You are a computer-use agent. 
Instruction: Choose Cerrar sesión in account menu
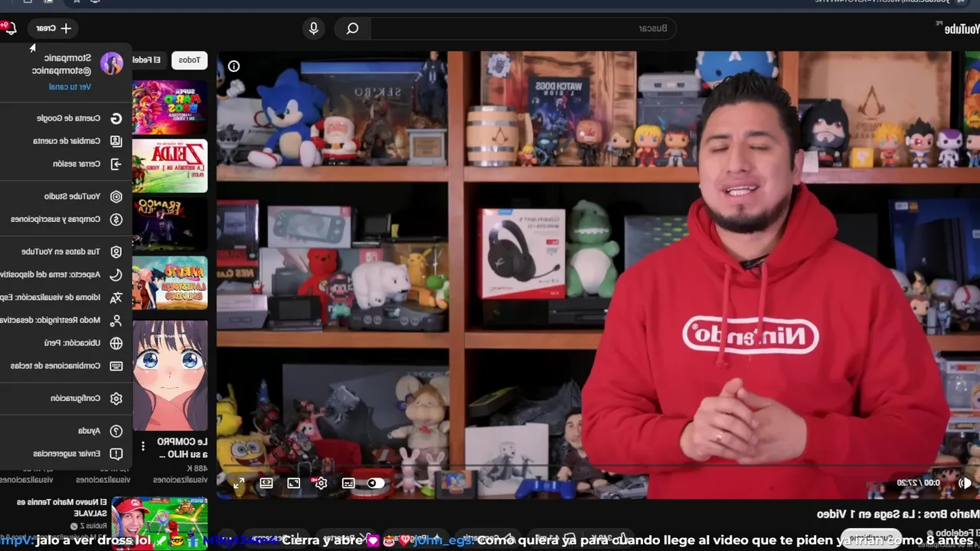click(x=65, y=164)
